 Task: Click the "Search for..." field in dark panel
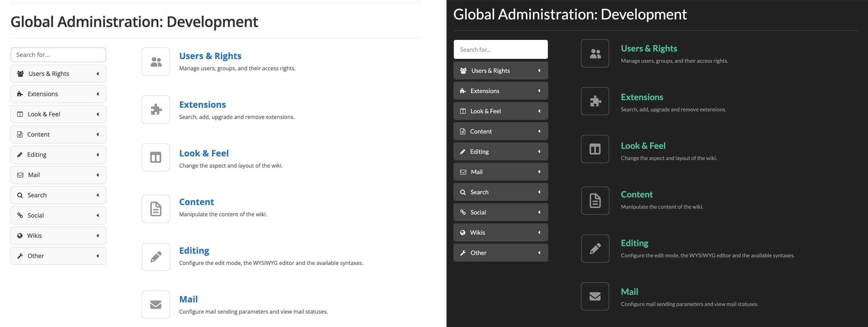point(500,50)
